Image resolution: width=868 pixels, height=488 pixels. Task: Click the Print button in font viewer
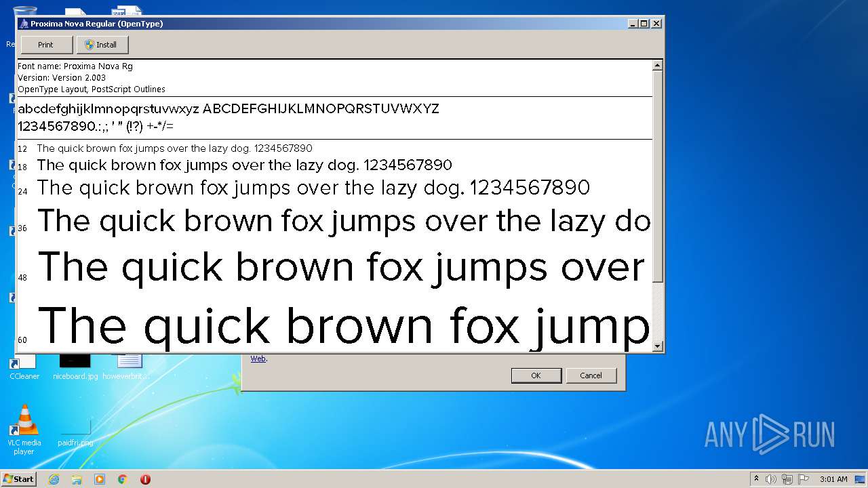tap(46, 45)
